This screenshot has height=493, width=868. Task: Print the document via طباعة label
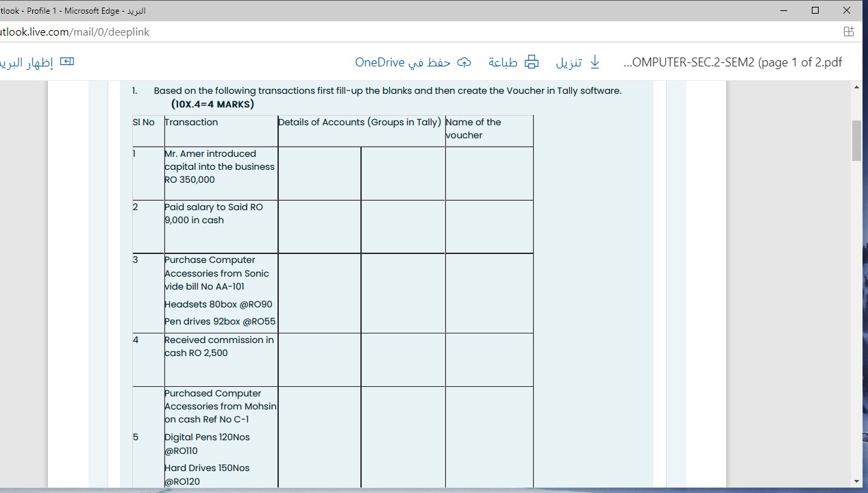[x=503, y=62]
